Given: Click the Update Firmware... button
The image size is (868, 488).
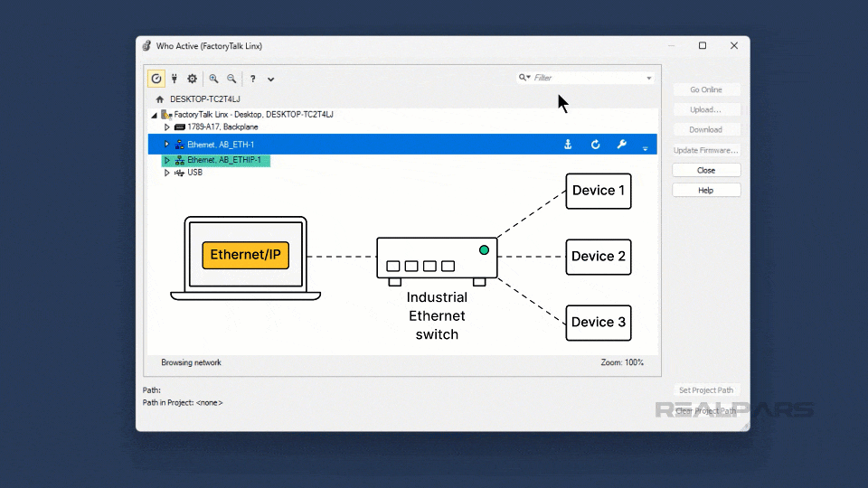Looking at the screenshot, I should point(706,150).
